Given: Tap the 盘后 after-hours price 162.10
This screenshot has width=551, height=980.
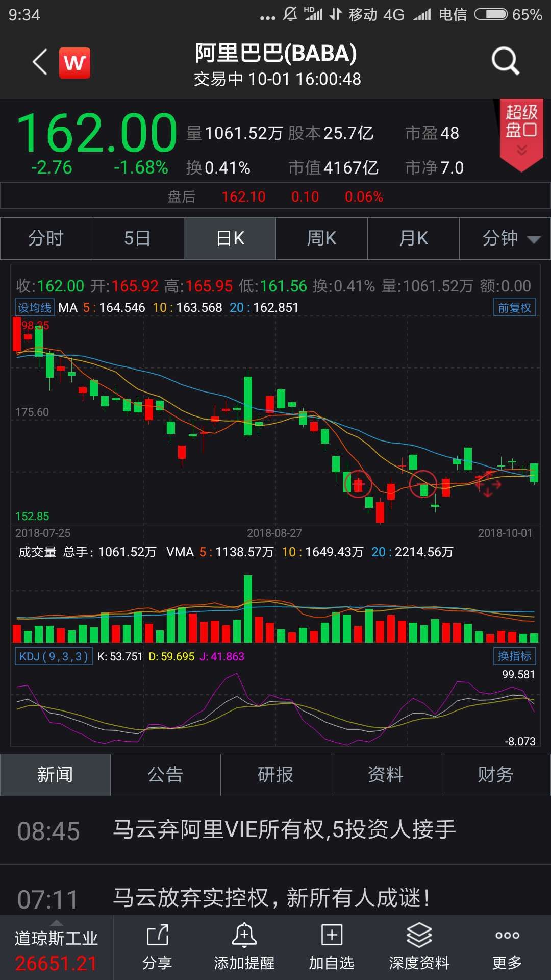Looking at the screenshot, I should pyautogui.click(x=243, y=197).
